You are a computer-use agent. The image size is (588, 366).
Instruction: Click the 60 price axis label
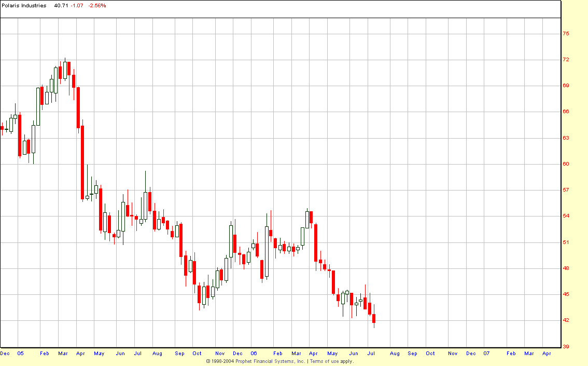(x=566, y=164)
